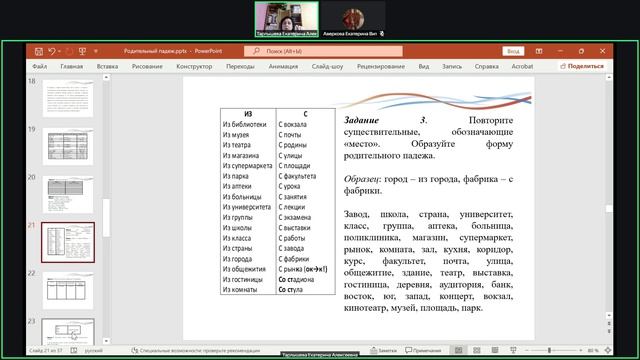This screenshot has height=360, width=640.
Task: Click thumbnail pane scroll down arrow
Action: (x=106, y=341)
